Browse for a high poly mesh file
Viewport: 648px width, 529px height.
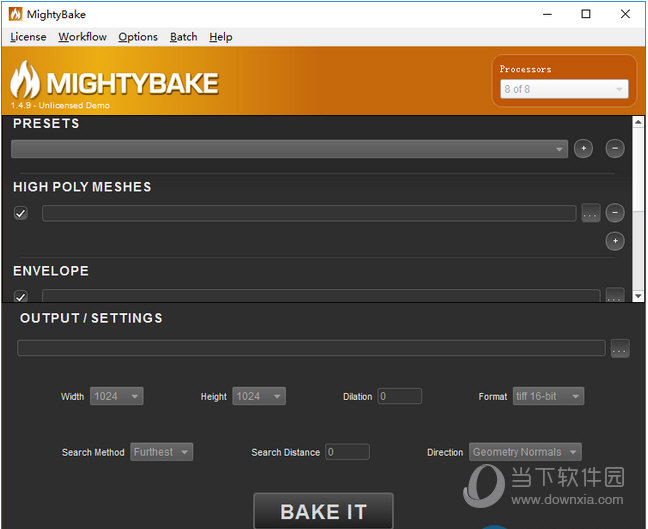tap(591, 213)
